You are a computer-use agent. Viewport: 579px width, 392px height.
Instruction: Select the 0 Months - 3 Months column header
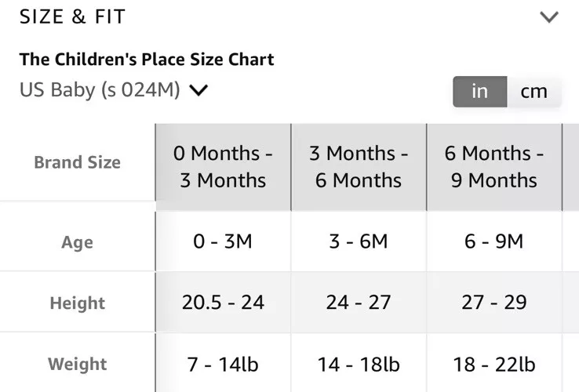pos(223,167)
